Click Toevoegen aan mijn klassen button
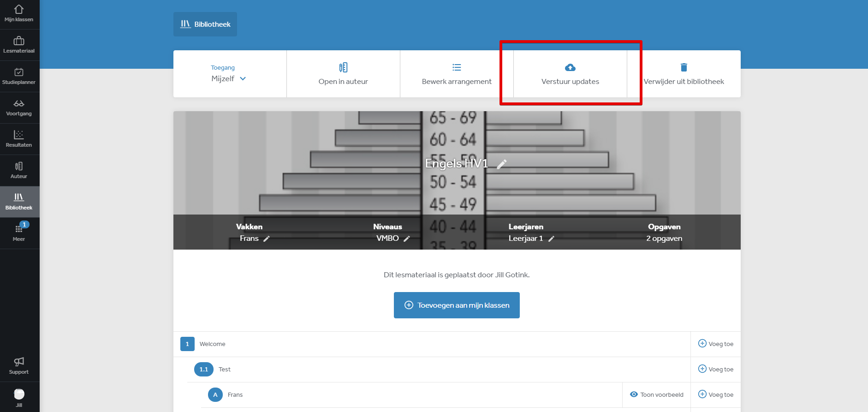The height and width of the screenshot is (412, 868). (457, 305)
